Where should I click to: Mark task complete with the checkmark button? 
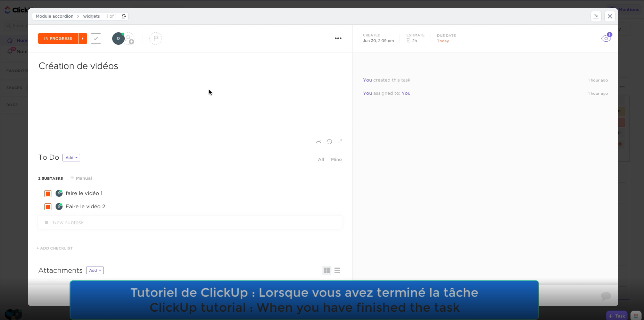click(96, 39)
